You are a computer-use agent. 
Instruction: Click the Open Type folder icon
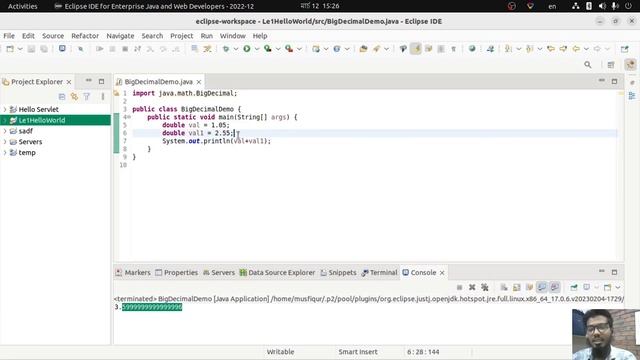click(363, 49)
